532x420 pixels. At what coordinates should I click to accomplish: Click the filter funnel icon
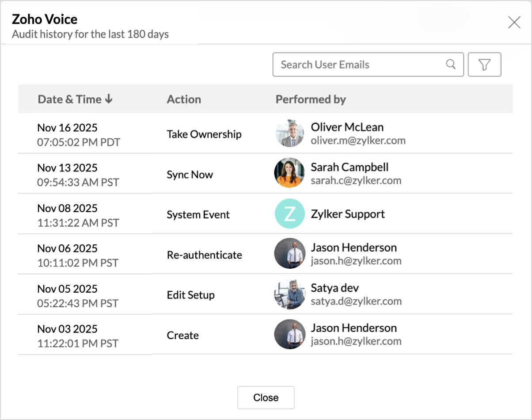coord(484,65)
